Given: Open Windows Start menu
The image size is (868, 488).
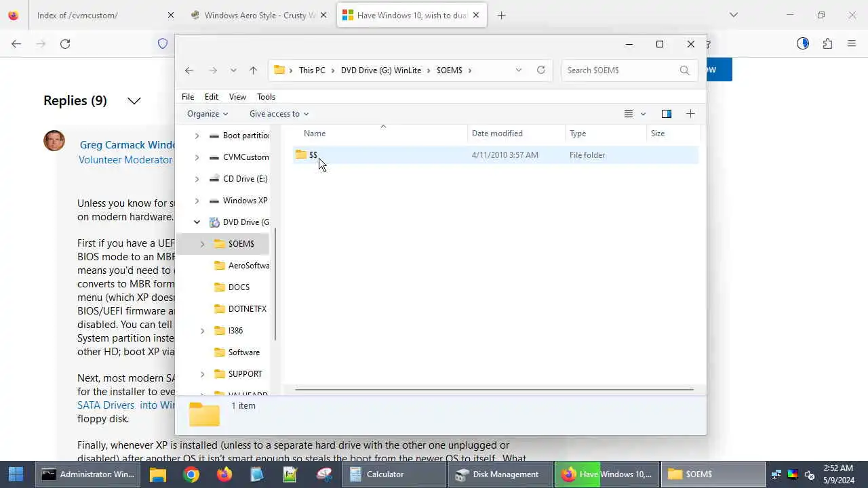Looking at the screenshot, I should click(x=16, y=474).
